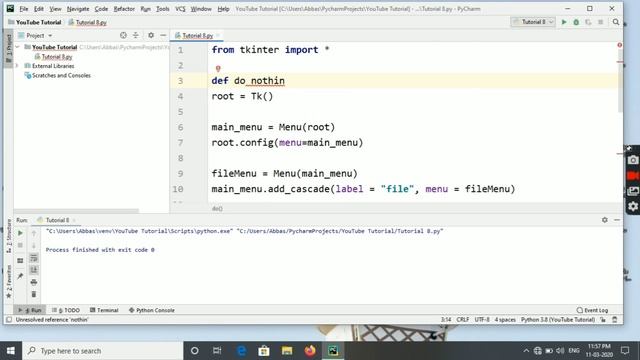Screen dimensions: 640x360
Task: Open the TODO tool tab
Action: coord(67,310)
